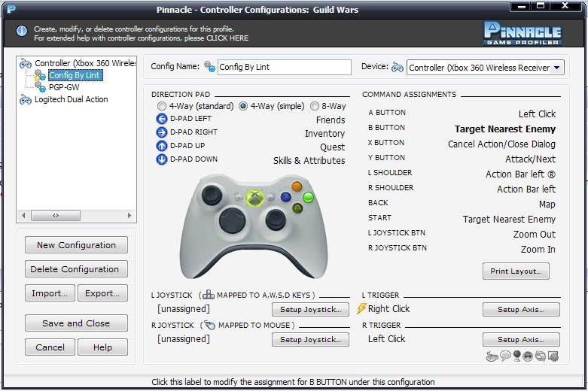Click the tree horizontal scrollbar thumb

56,215
